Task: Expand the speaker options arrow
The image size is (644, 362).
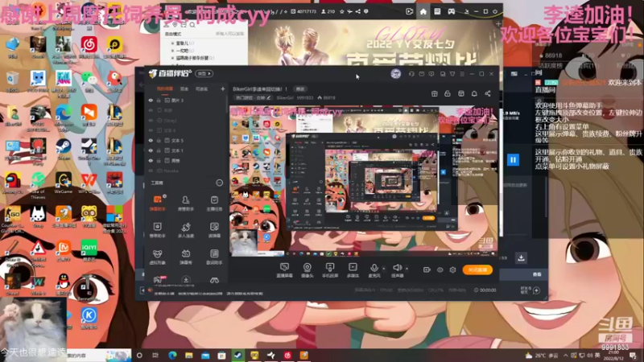Action: [407, 269]
